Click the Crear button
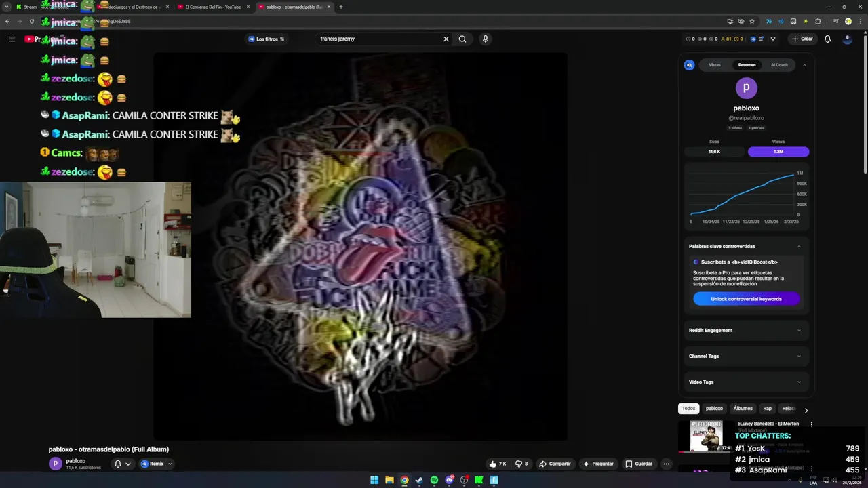Image resolution: width=868 pixels, height=488 pixels. coord(802,39)
